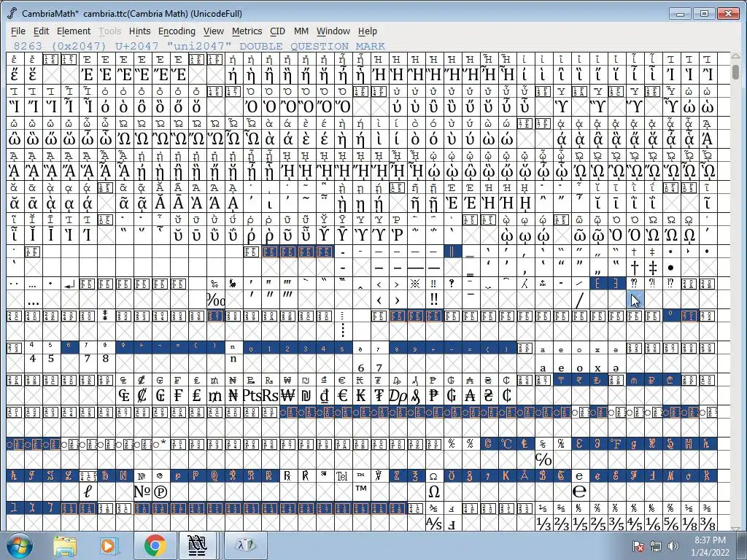Select the Rs rupee sign glyph
747x560 pixels.
click(x=270, y=395)
